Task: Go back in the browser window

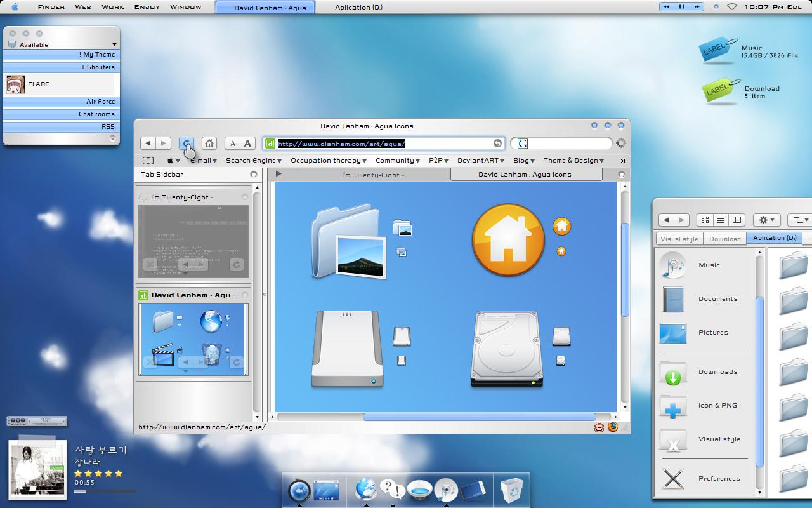Action: 148,144
